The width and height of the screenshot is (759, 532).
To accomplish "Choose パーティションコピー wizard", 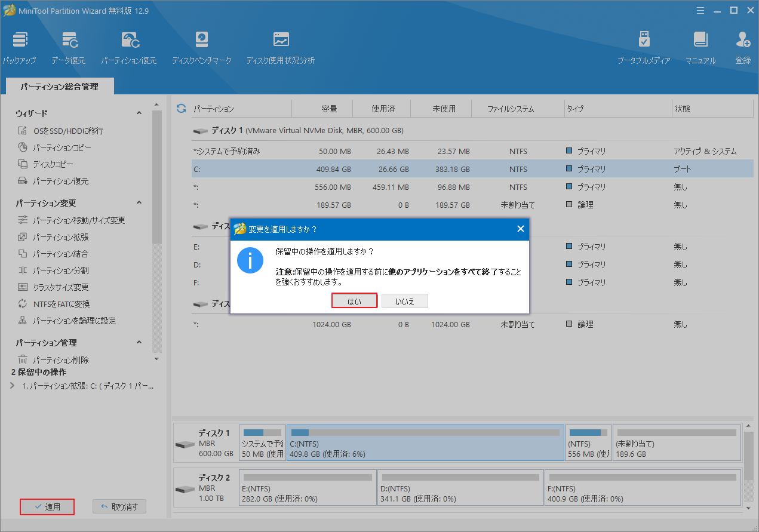I will (x=54, y=147).
